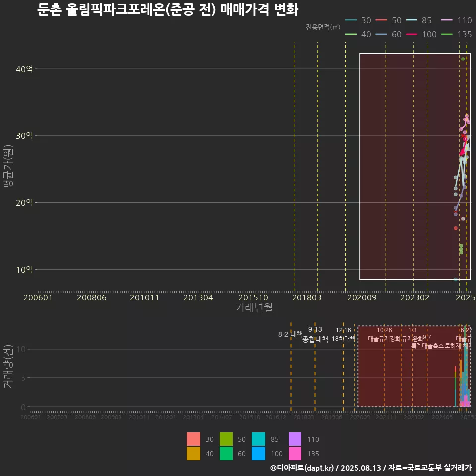The height and width of the screenshot is (476, 476).
Task: Click the '10' label on volume y-axis
Action: tap(21, 349)
